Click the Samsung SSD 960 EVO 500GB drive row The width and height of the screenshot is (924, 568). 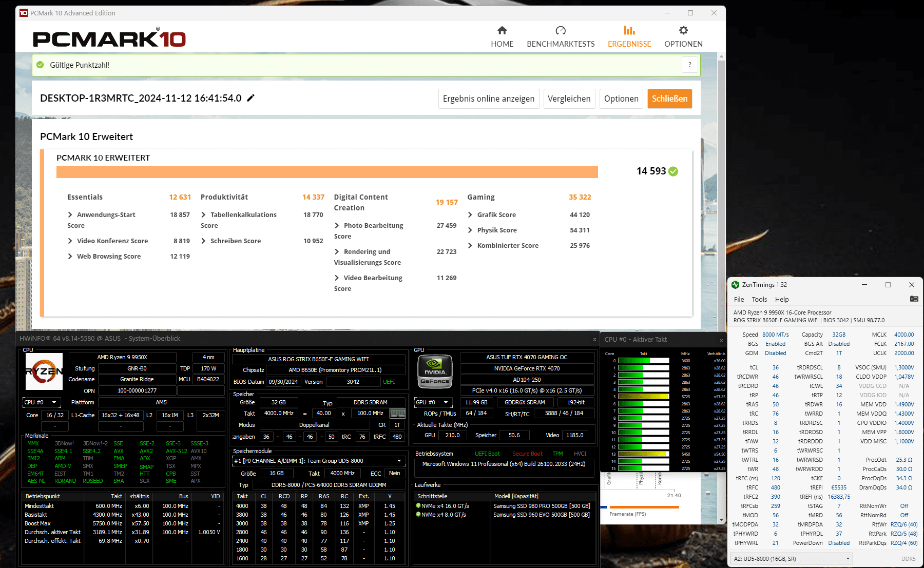pyautogui.click(x=504, y=515)
